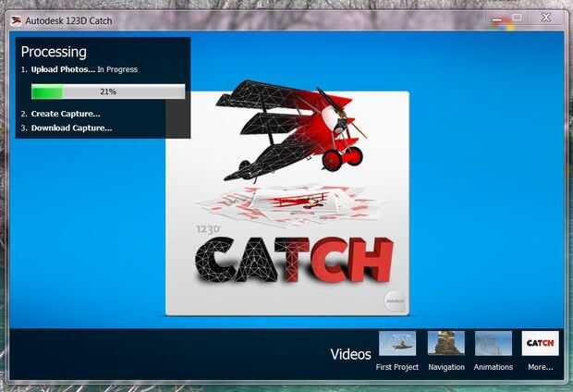The image size is (573, 392).
Task: Select the Download Capture step
Action: click(x=72, y=128)
